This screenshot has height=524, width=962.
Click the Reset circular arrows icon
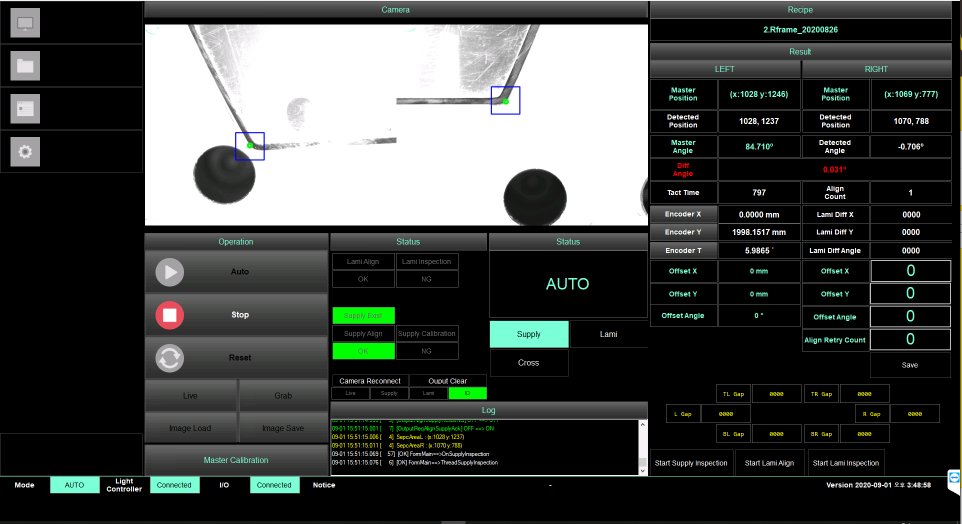coord(169,358)
